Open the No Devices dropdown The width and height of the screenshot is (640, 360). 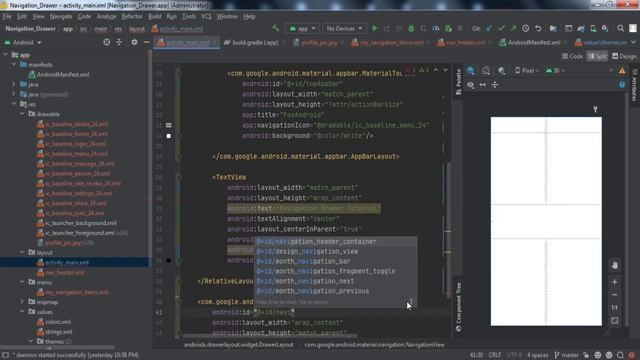[344, 29]
